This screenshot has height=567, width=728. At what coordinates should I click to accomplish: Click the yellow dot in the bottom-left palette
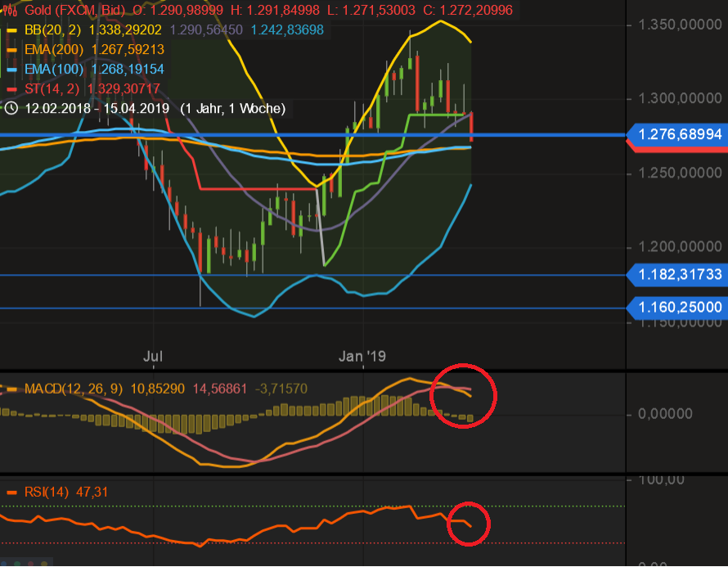(x=45, y=564)
